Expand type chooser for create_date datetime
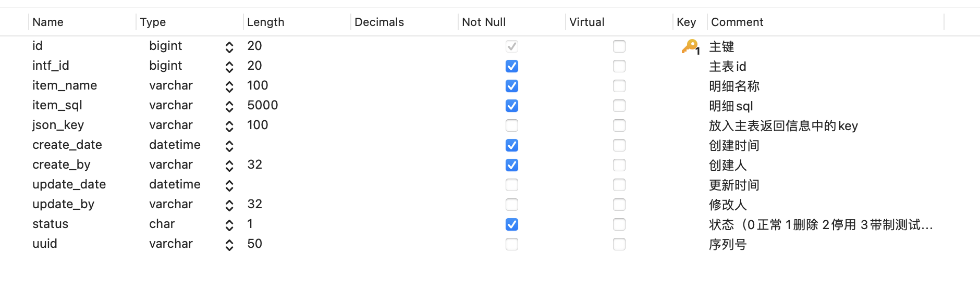 tap(229, 146)
